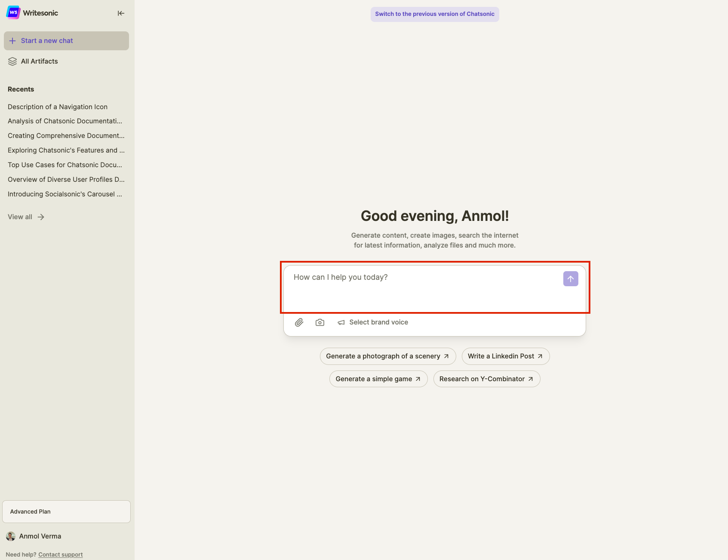Open recent chat Top Use Cases for Chatsonic
This screenshot has width=728, height=560.
coord(65,165)
